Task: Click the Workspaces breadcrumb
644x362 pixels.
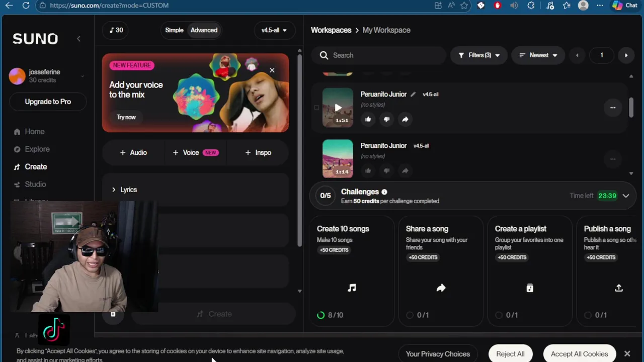Action: (x=331, y=30)
